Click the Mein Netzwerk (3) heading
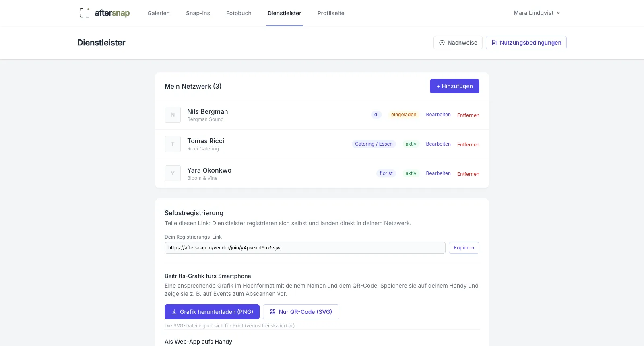The width and height of the screenshot is (644, 346). pos(193,86)
